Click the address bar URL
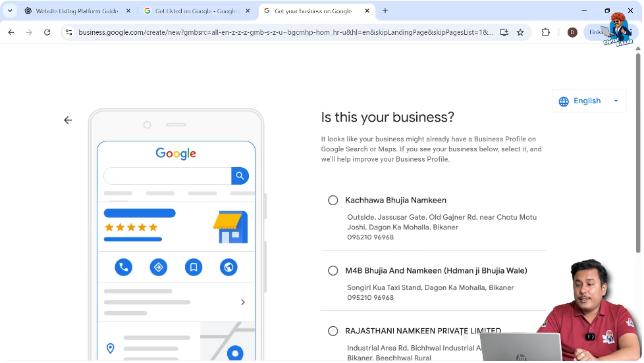644x363 pixels. click(x=286, y=32)
